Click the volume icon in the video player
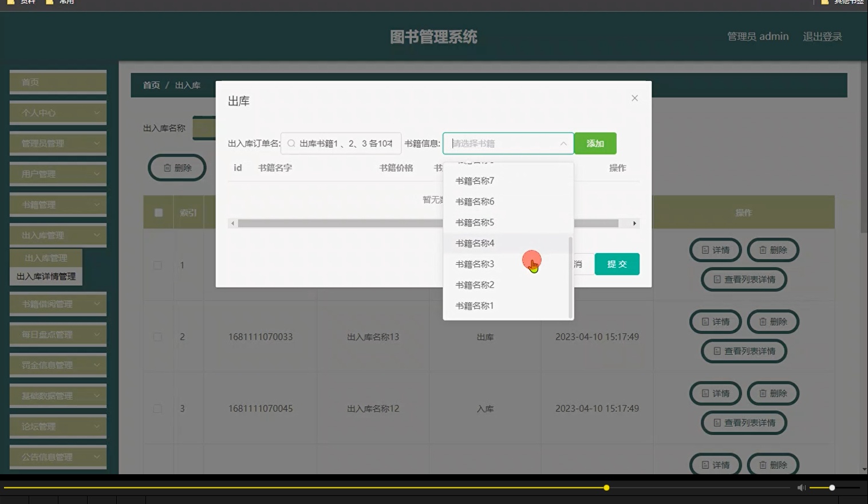The width and height of the screenshot is (868, 504). pos(800,487)
